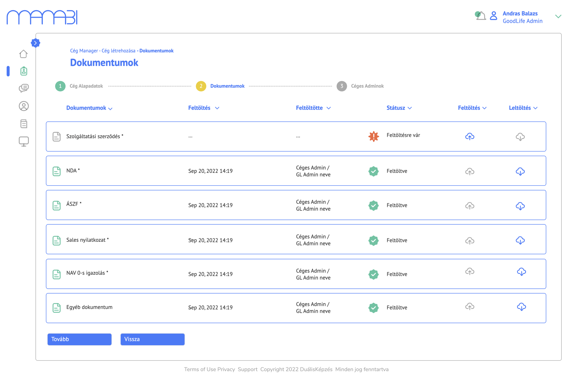Sort by Státusz column
The image size is (588, 392).
[399, 108]
